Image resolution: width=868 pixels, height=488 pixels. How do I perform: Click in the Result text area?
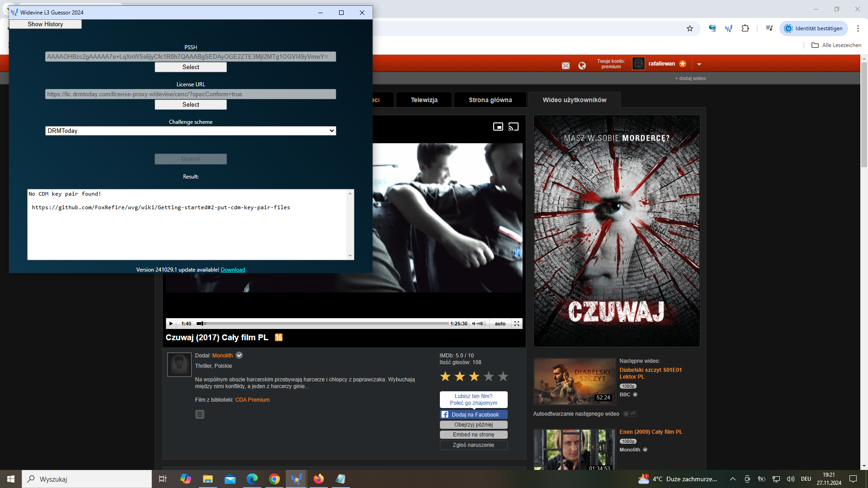click(x=187, y=225)
